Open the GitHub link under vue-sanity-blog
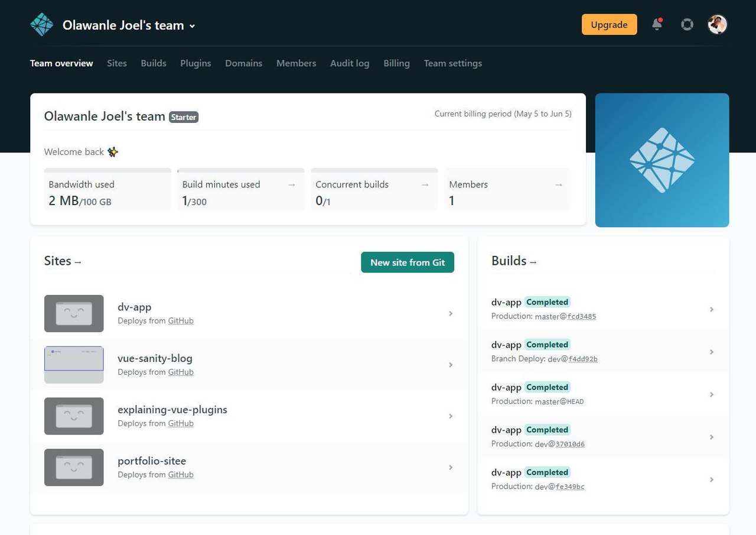Viewport: 756px width, 535px height. pyautogui.click(x=181, y=372)
